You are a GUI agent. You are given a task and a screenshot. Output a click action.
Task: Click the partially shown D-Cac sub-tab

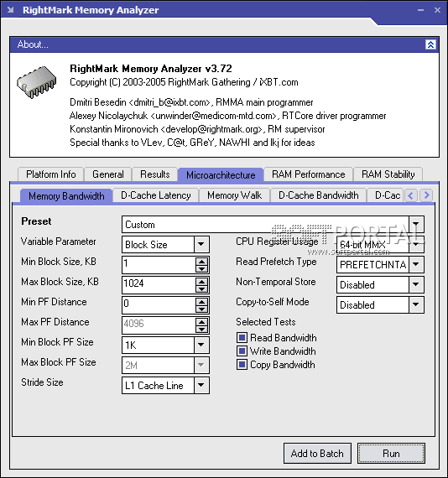[x=386, y=195]
